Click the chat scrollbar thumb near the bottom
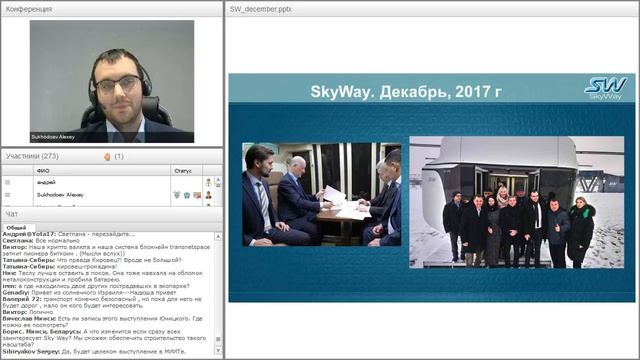The image size is (640, 360). [218, 340]
